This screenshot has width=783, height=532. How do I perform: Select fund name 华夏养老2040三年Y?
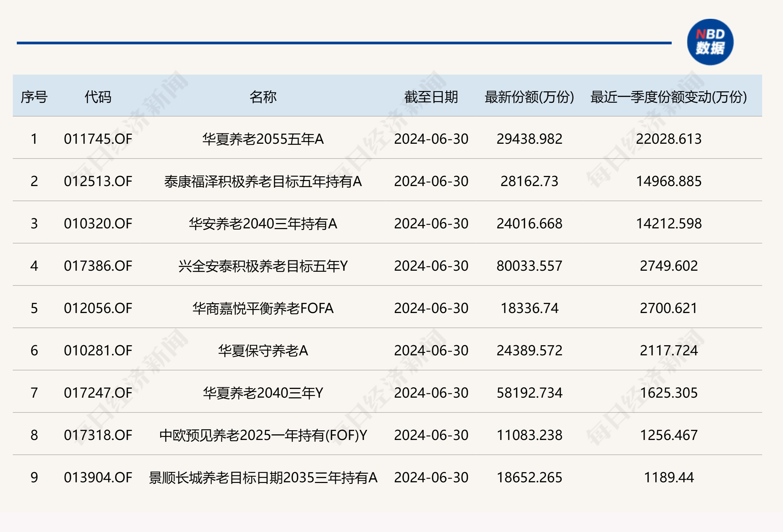(263, 393)
